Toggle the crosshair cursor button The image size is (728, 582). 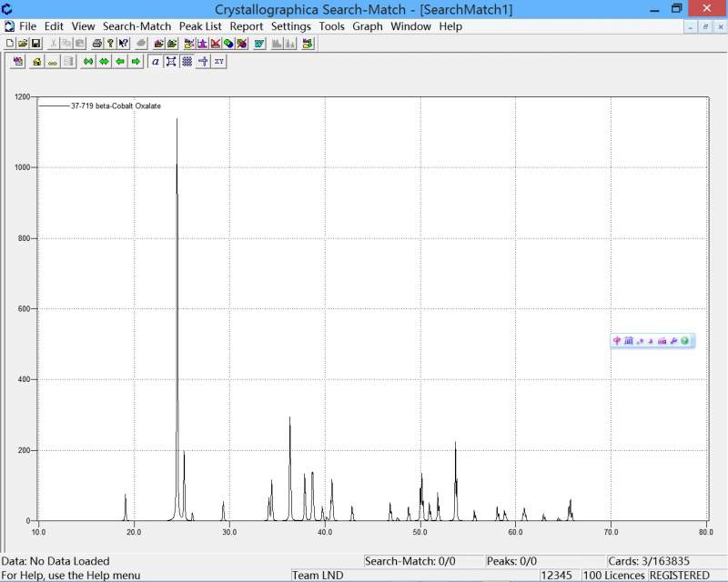point(203,61)
